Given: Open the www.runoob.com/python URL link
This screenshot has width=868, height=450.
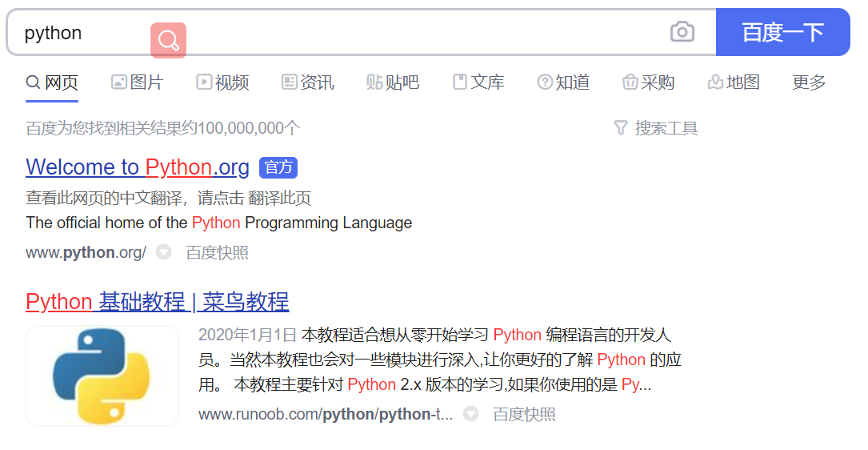Looking at the screenshot, I should [326, 415].
